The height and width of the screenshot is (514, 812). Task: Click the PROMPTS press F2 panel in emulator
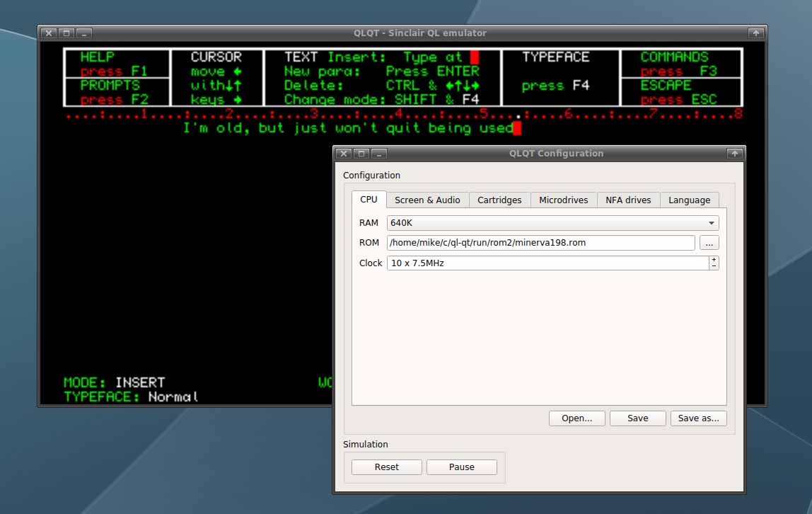pyautogui.click(x=117, y=92)
